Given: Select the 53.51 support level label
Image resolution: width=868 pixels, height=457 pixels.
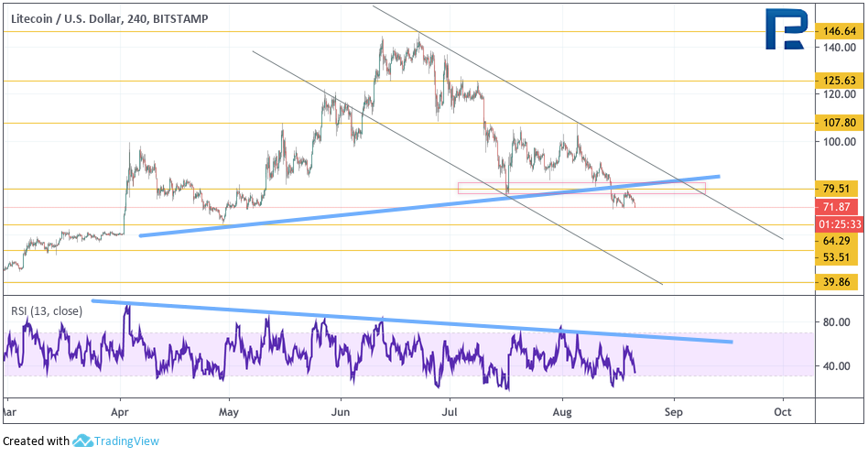Looking at the screenshot, I should point(837,257).
